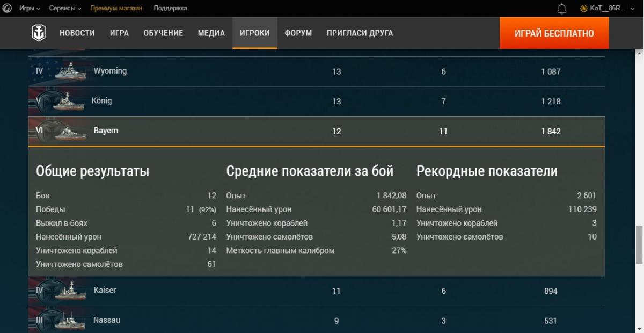The height and width of the screenshot is (333, 644).
Task: Open the Сервисы dropdown menu
Action: [65, 9]
